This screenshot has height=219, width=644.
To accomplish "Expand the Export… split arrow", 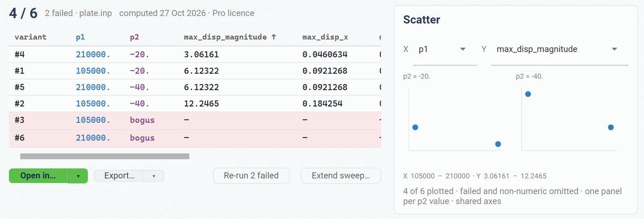I will pos(154,176).
